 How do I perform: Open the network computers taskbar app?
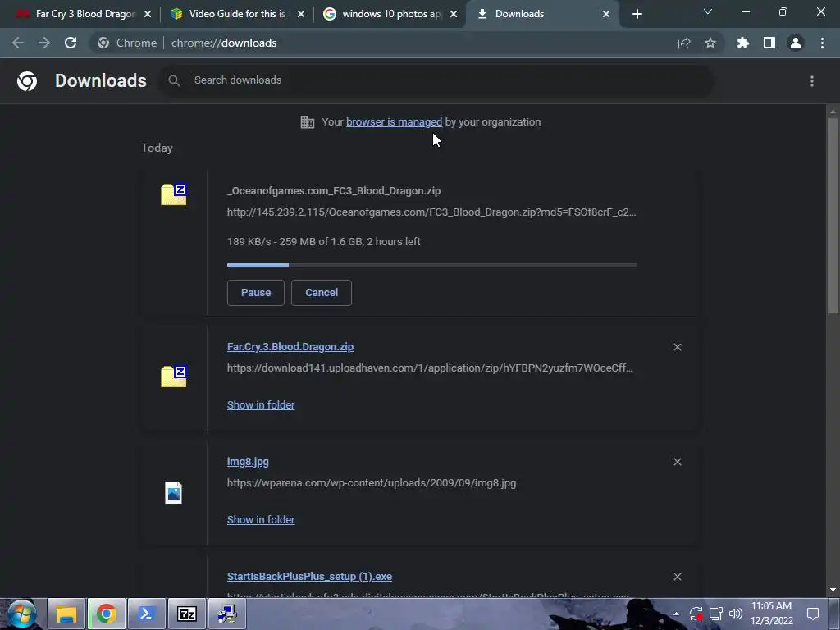coord(226,614)
